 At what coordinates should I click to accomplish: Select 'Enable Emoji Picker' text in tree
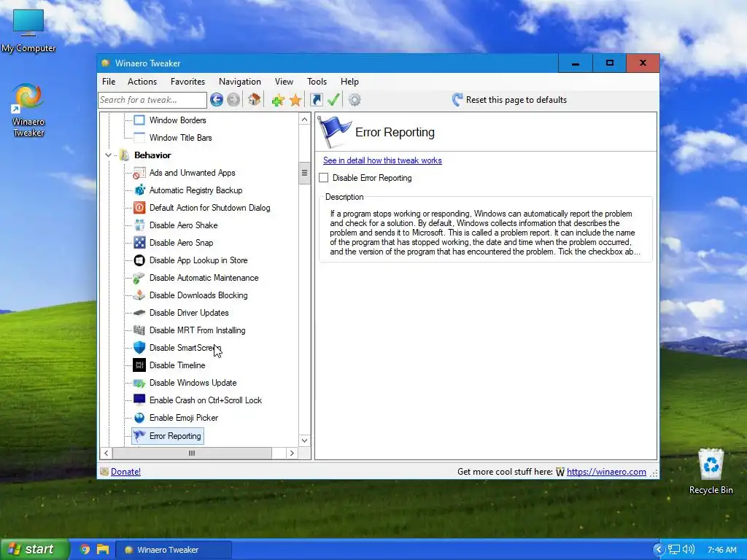click(184, 418)
